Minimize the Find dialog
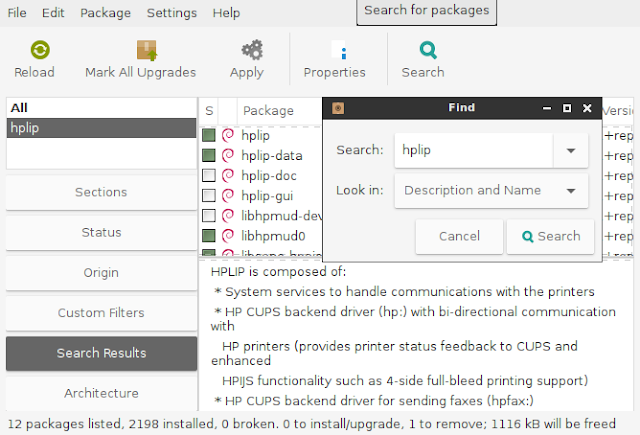This screenshot has height=435, width=640. click(x=547, y=108)
